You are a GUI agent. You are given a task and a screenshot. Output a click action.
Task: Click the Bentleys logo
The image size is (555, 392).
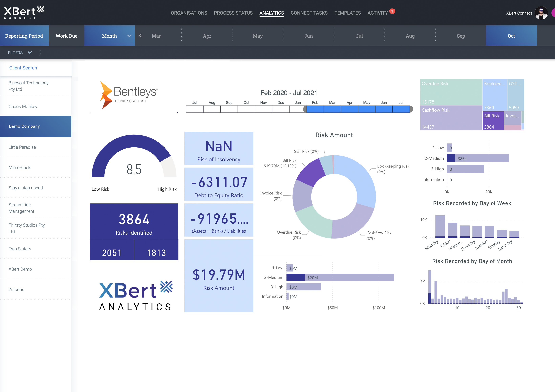point(129,95)
